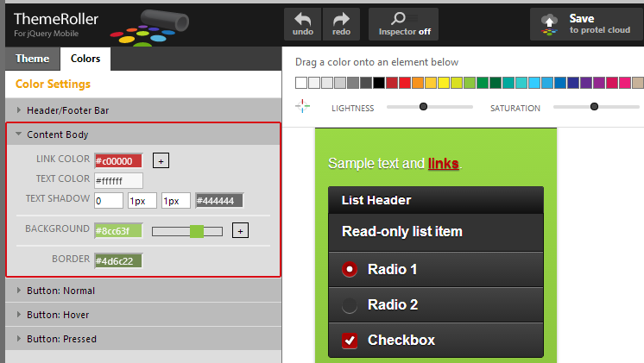Adjust the Saturation slider handle
Viewport: 644px width, 363px height.
pos(594,107)
